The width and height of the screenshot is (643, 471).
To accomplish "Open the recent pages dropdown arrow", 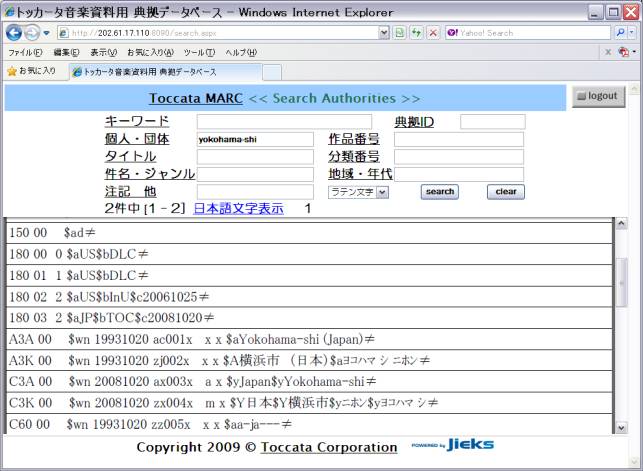I will (46, 33).
